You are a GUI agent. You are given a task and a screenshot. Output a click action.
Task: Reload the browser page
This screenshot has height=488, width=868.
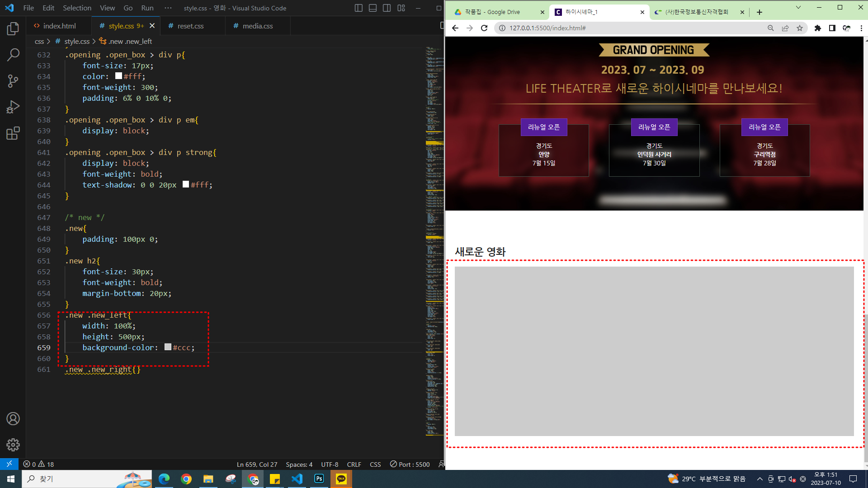tap(484, 28)
